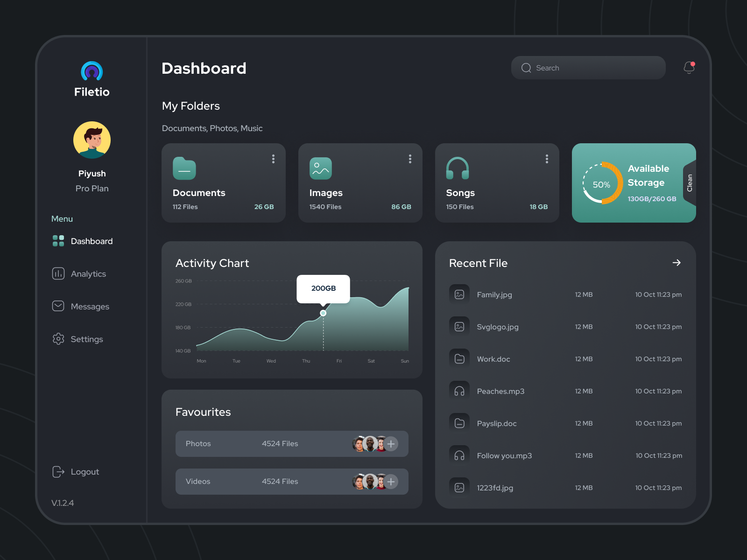Open the Work.doc file name
747x560 pixels.
click(x=493, y=359)
